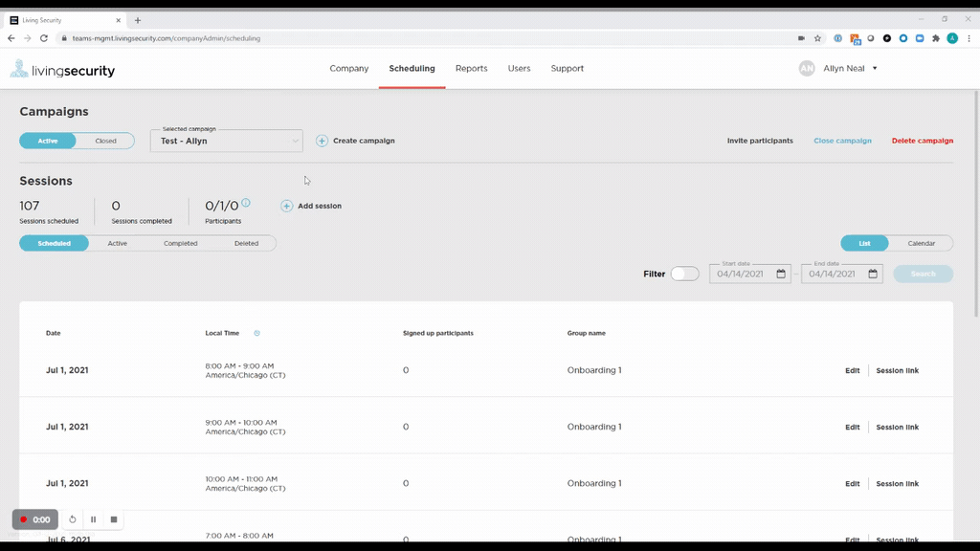Click the browser back arrow
This screenshot has width=980, height=551.
click(x=11, y=38)
